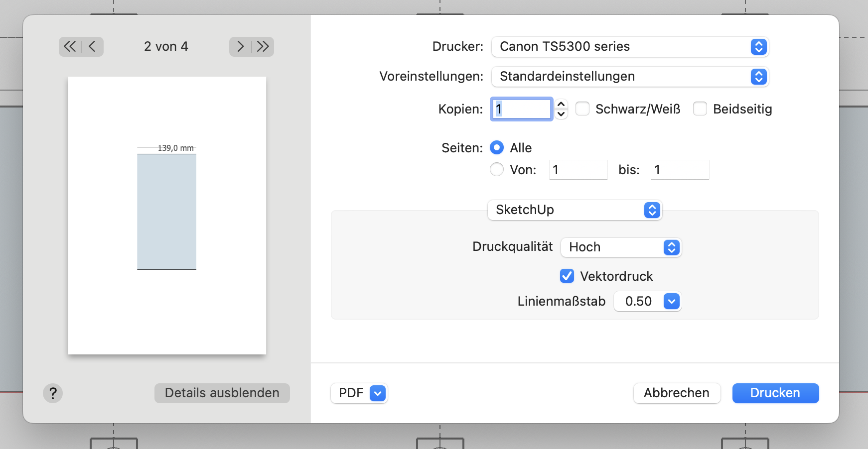868x449 pixels.
Task: Open the Linienmaßstab 0.50 combo box
Action: tap(672, 302)
